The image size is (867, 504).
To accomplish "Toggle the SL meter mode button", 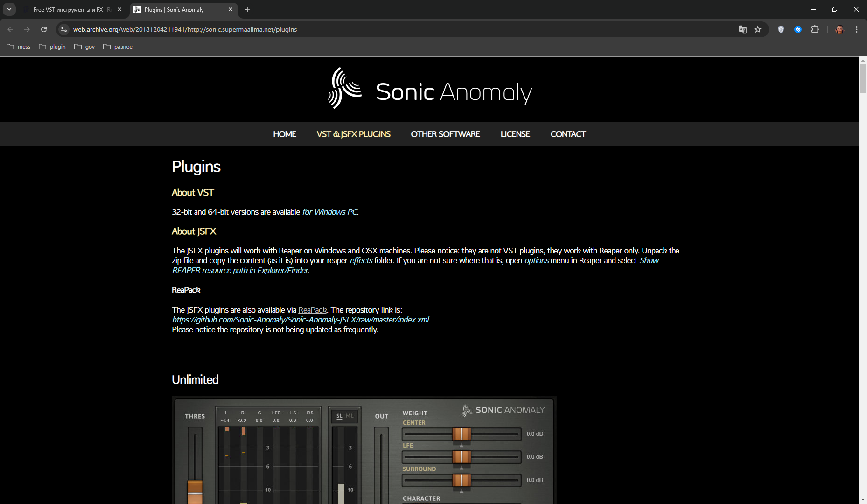I will coord(339,416).
